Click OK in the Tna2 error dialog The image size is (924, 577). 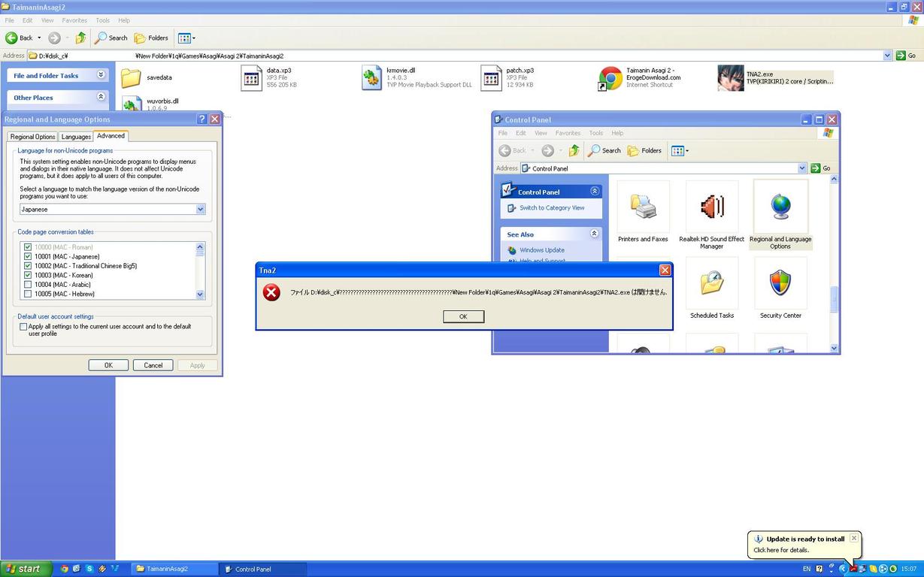tap(463, 316)
